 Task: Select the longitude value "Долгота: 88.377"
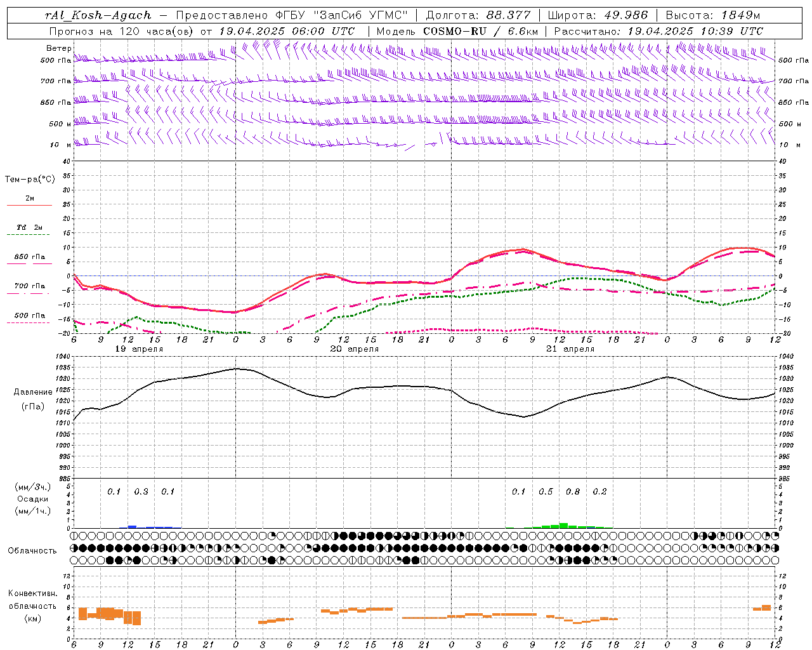tap(478, 16)
